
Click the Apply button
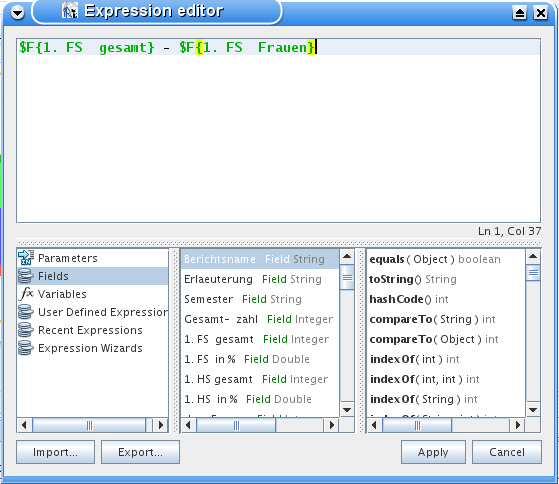[x=433, y=452]
